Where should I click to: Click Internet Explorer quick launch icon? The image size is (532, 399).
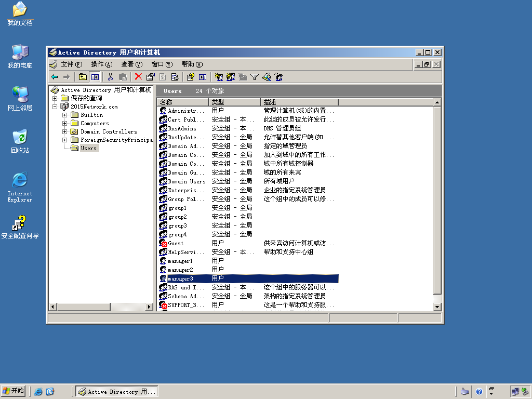[x=38, y=392]
